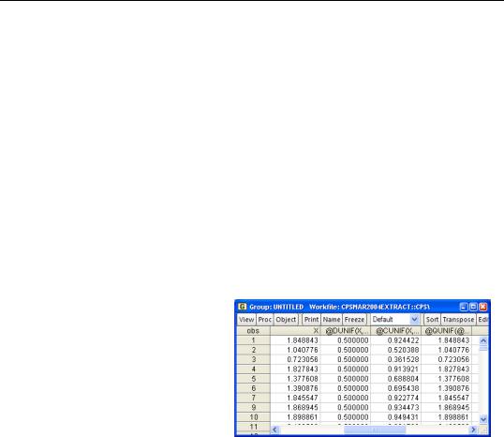The image size is (504, 437).
Task: Click the vertical scrollbar down arrow
Action: pyautogui.click(x=483, y=418)
